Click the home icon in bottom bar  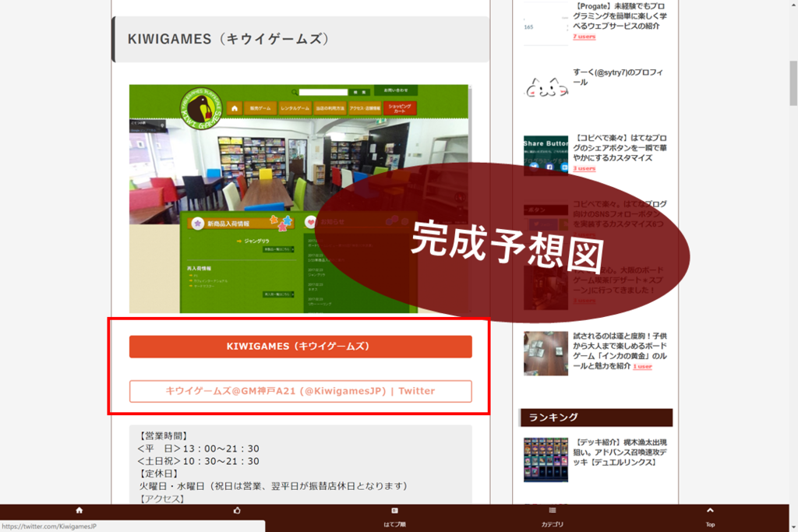point(79,510)
